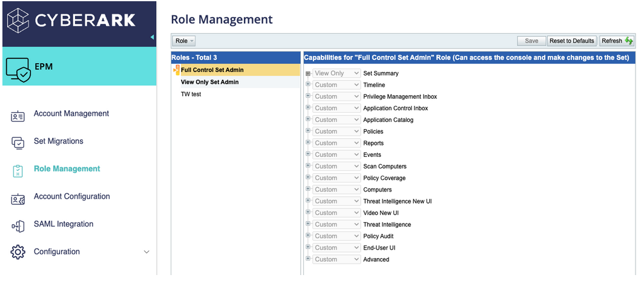Screen dimensions: 644x289
Task: Expand the Set Summary capability tree node
Action: [x=308, y=73]
